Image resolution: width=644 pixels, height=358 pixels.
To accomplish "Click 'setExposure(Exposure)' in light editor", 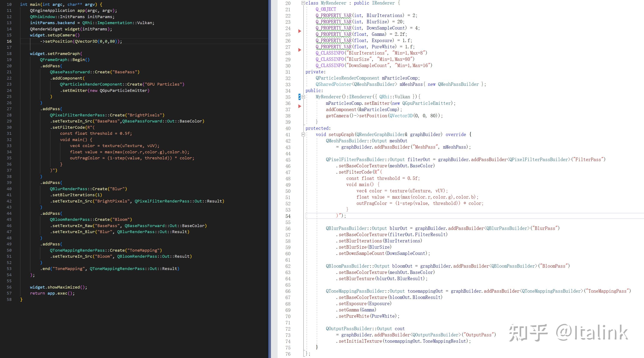I will pos(365,304).
